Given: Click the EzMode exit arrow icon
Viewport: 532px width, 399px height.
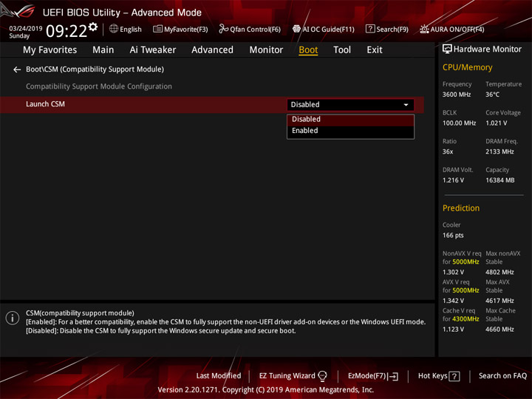Looking at the screenshot, I should coord(394,376).
